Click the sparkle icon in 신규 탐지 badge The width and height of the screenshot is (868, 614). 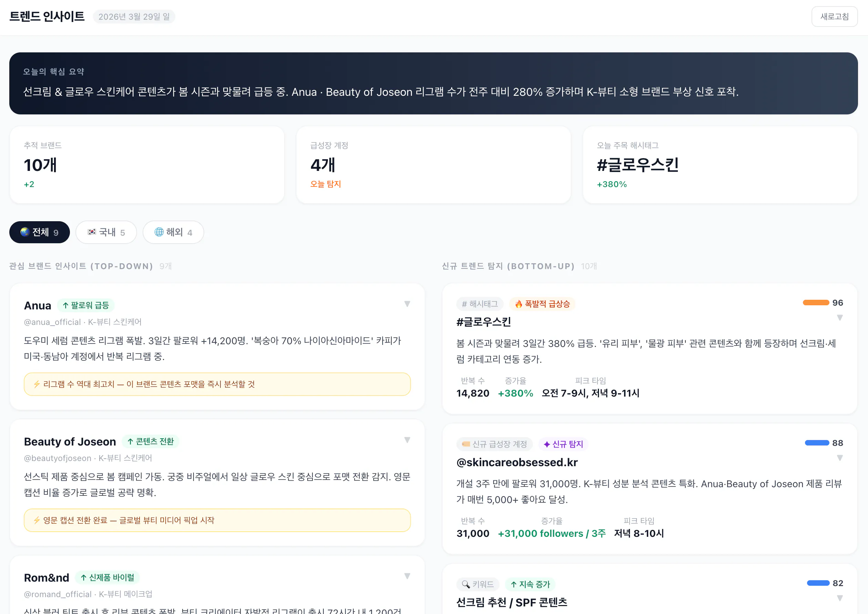547,444
